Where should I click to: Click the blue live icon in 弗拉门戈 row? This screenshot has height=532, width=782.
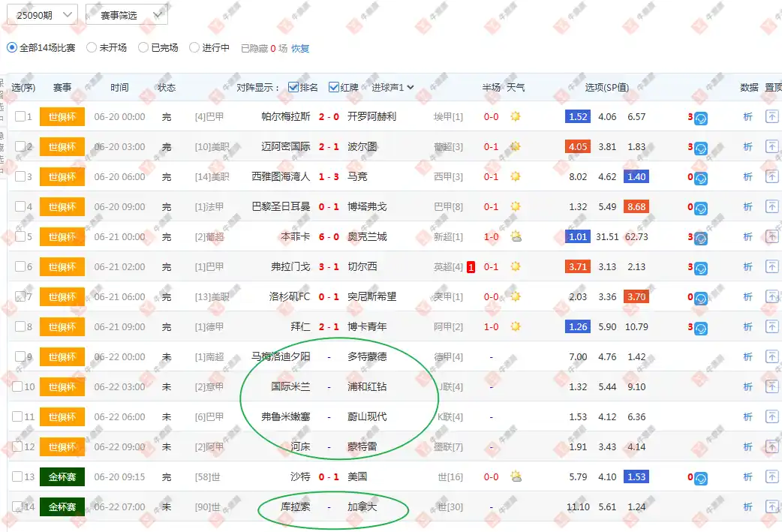[x=701, y=269]
